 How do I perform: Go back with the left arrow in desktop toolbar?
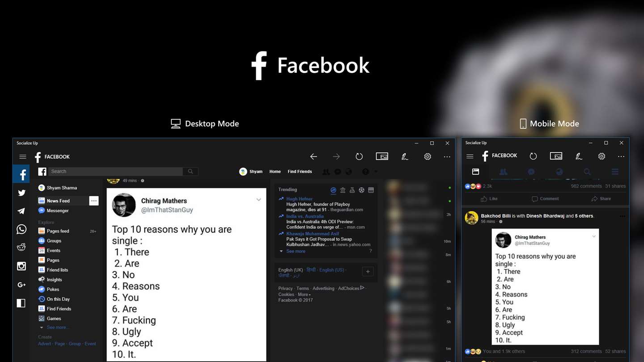coord(314,156)
